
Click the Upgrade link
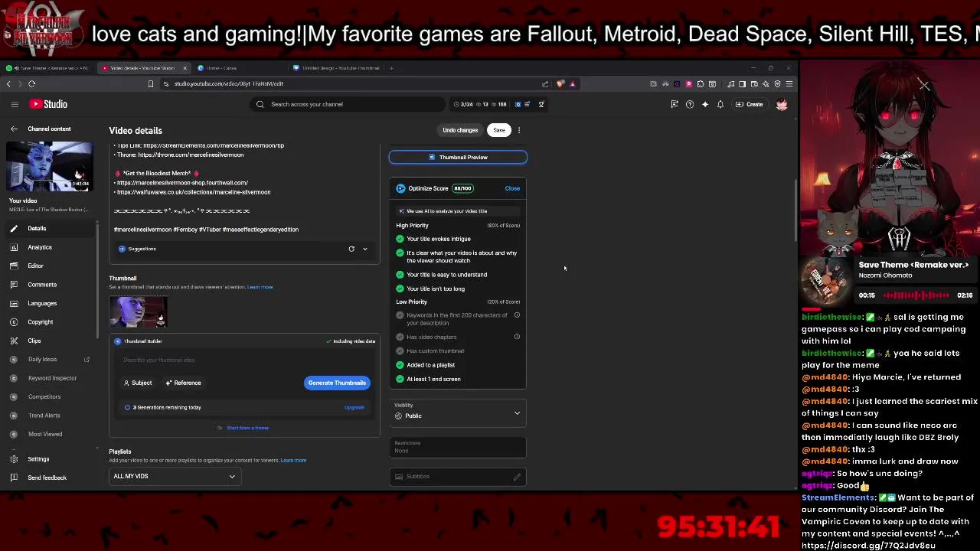click(x=354, y=407)
